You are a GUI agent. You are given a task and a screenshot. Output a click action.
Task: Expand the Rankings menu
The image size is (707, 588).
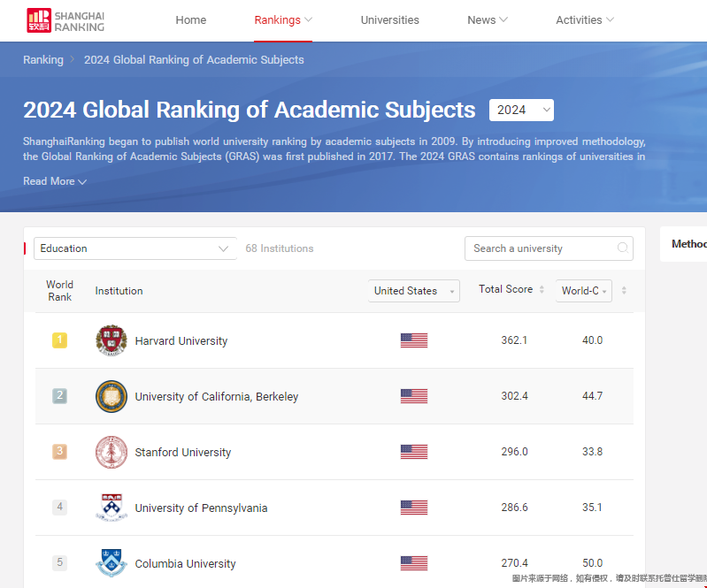[282, 20]
